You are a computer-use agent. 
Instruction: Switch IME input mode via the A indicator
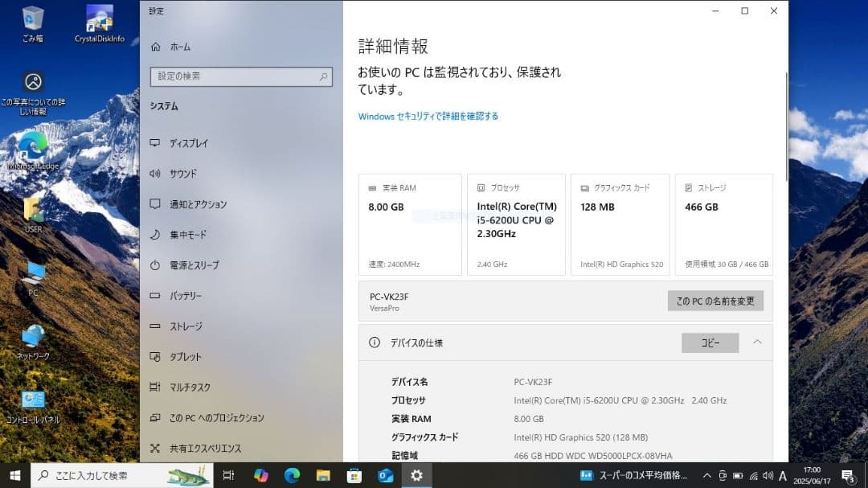click(x=782, y=475)
